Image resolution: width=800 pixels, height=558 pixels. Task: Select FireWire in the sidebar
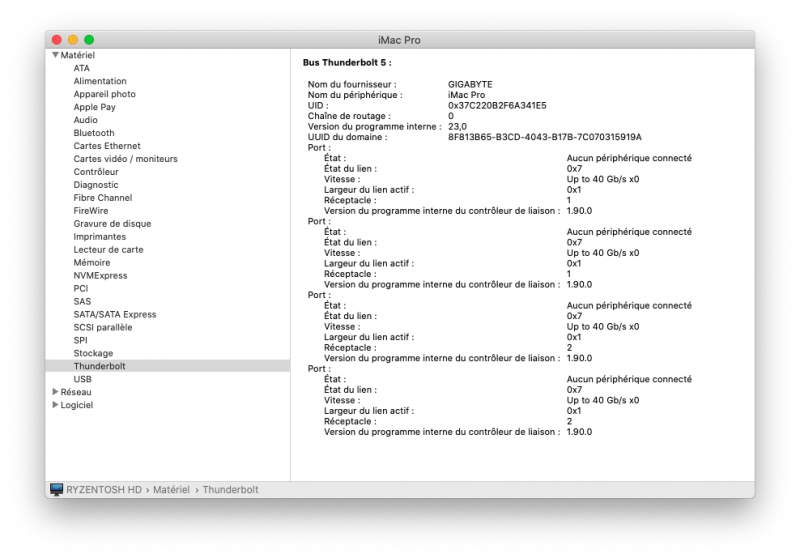point(91,211)
